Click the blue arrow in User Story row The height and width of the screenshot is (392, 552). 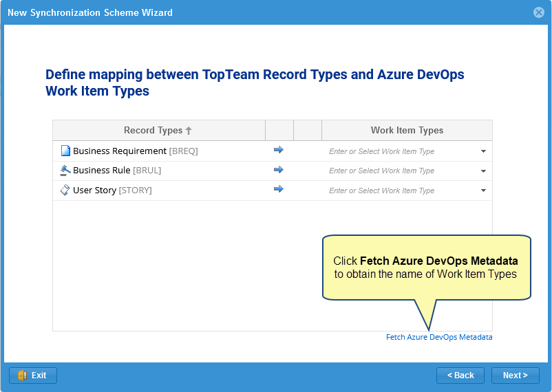tap(279, 190)
